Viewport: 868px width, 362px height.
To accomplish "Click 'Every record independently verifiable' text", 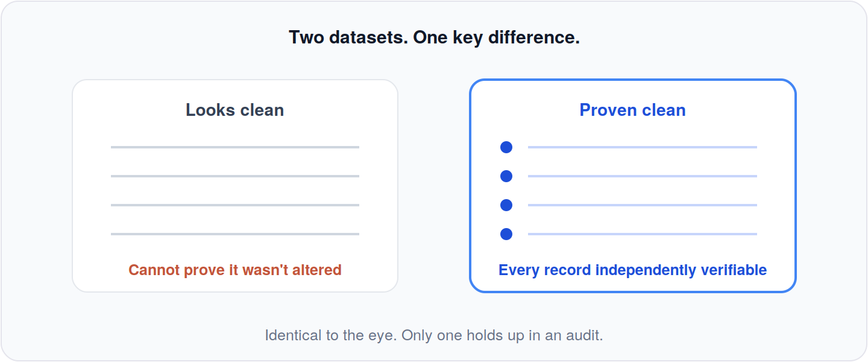I will click(633, 270).
